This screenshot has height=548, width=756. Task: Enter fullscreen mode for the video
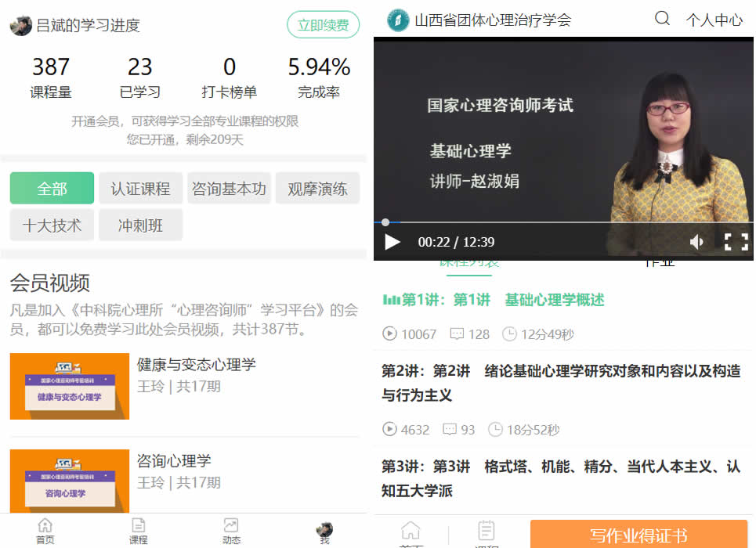[736, 242]
